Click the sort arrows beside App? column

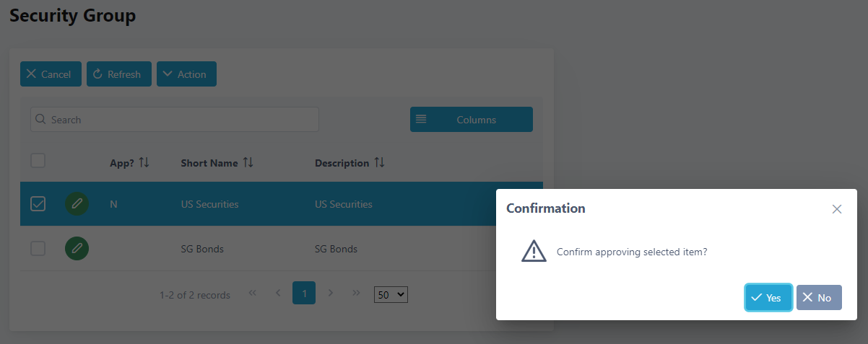[144, 162]
